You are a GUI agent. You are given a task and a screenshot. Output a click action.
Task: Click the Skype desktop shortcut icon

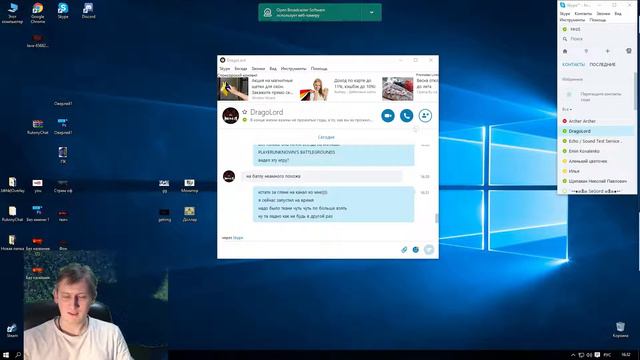63,11
